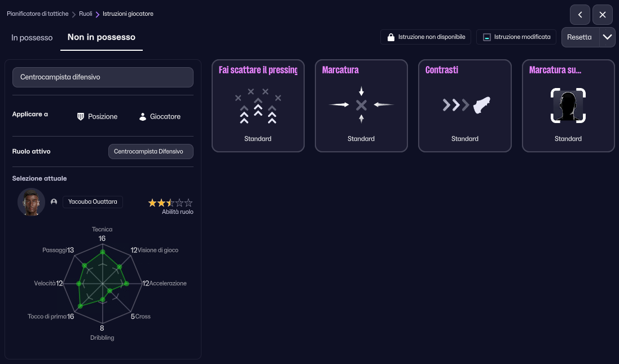Click the Centrocampista difensivo role field
Viewport: 619px width, 364px height.
click(103, 77)
